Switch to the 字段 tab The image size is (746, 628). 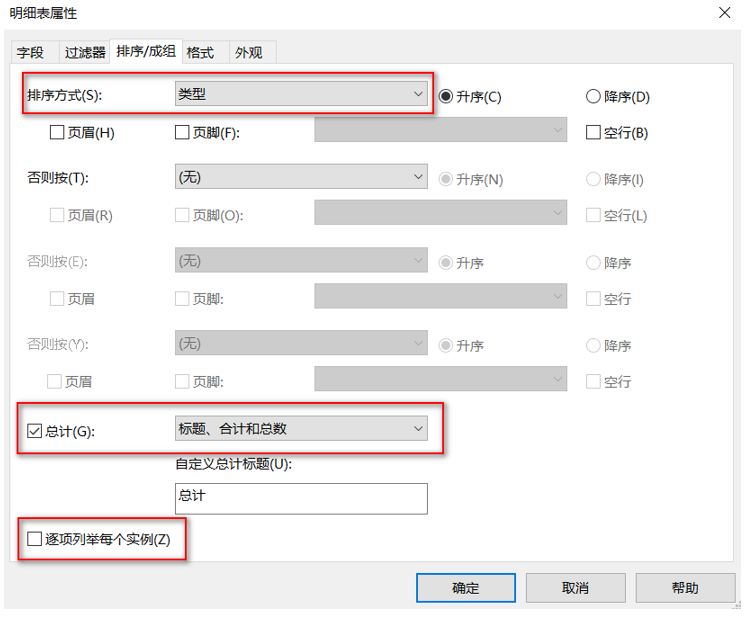coord(31,52)
